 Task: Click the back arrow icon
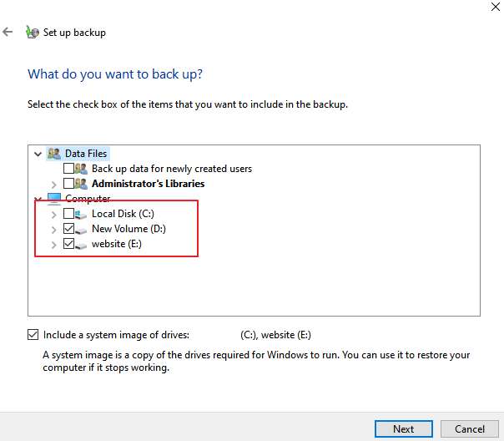8,33
